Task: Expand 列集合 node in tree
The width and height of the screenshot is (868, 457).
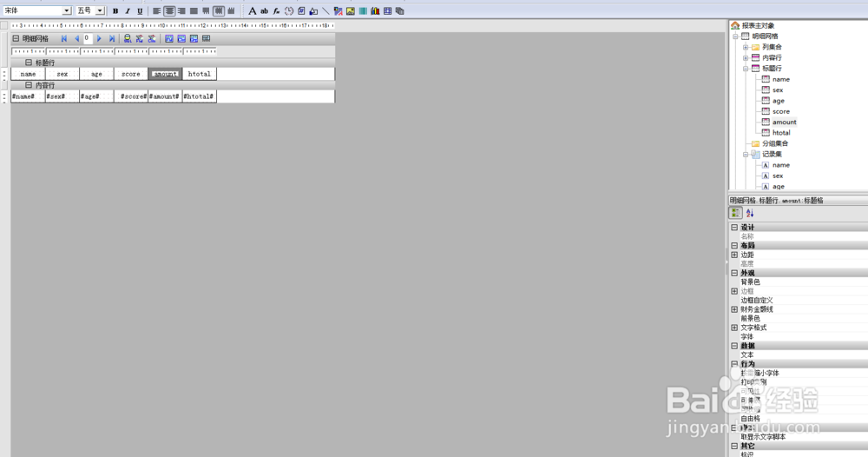Action: (746, 47)
